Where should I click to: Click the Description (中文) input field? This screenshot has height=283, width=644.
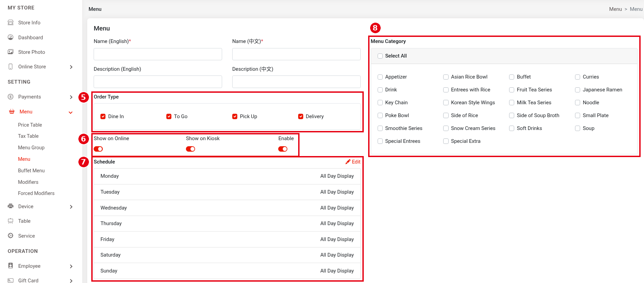point(296,82)
